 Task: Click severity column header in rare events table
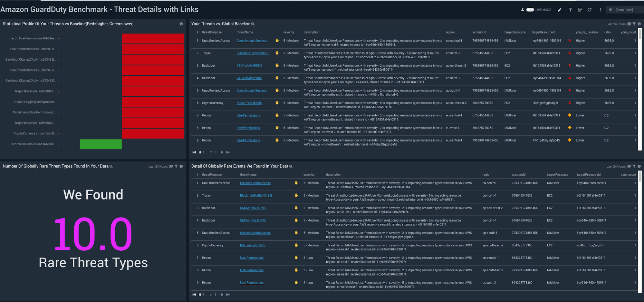309,175
